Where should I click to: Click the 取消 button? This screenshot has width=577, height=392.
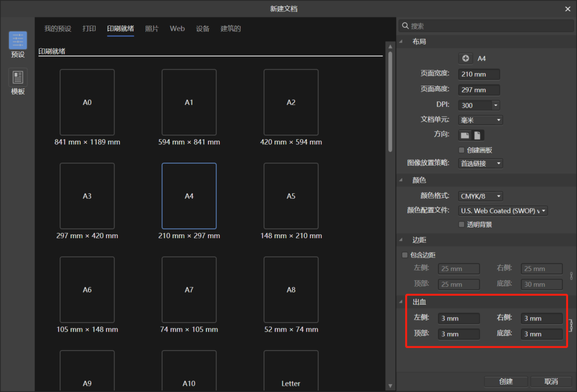pos(551,382)
